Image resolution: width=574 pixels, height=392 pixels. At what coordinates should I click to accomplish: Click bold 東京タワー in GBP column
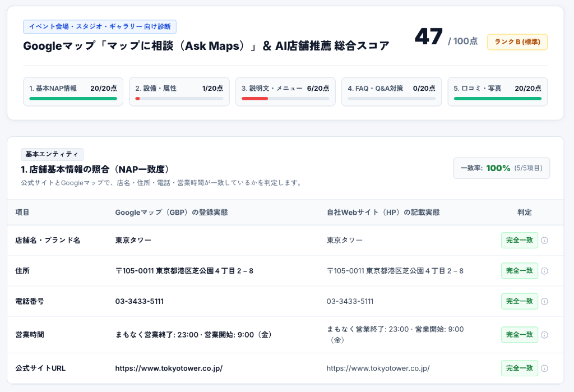pyautogui.click(x=133, y=241)
